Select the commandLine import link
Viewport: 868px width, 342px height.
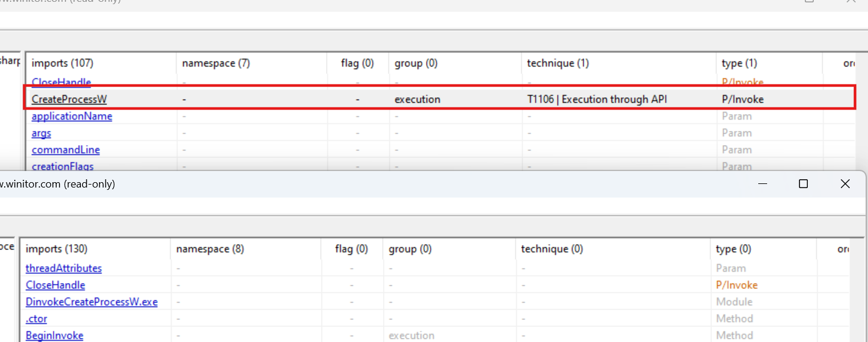pos(65,150)
